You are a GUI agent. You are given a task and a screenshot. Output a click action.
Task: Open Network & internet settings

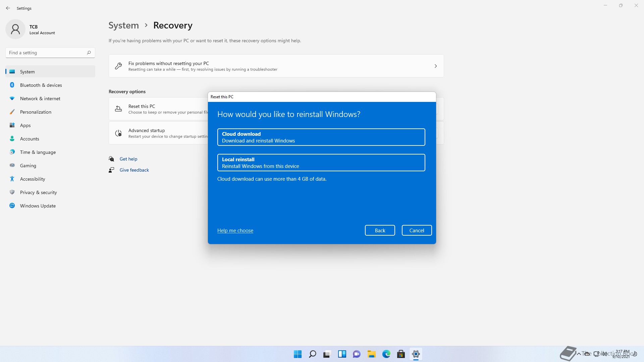50,99
